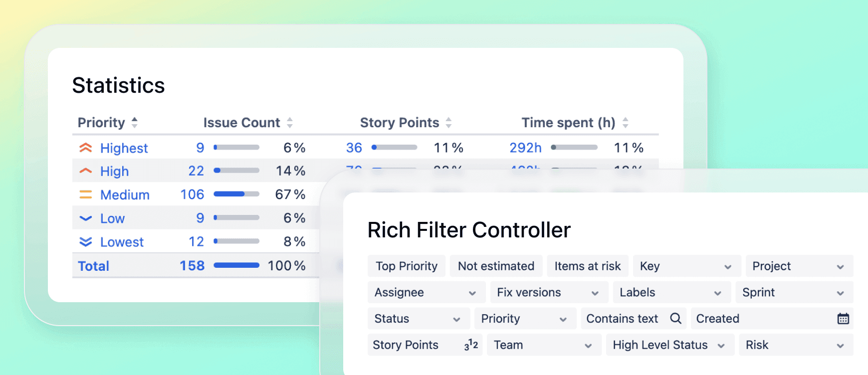Viewport: 868px width, 375px height.
Task: Expand the Status filter dropdown
Action: 419,319
